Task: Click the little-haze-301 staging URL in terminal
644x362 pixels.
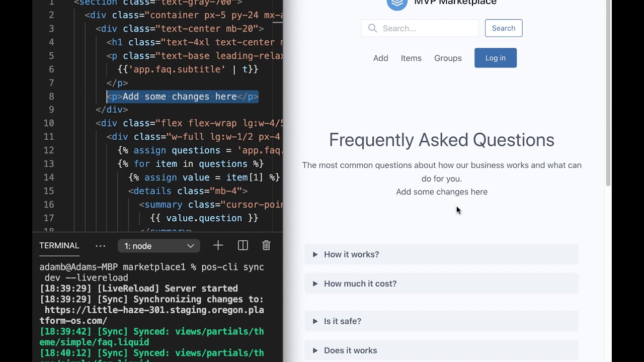Action: click(151, 315)
